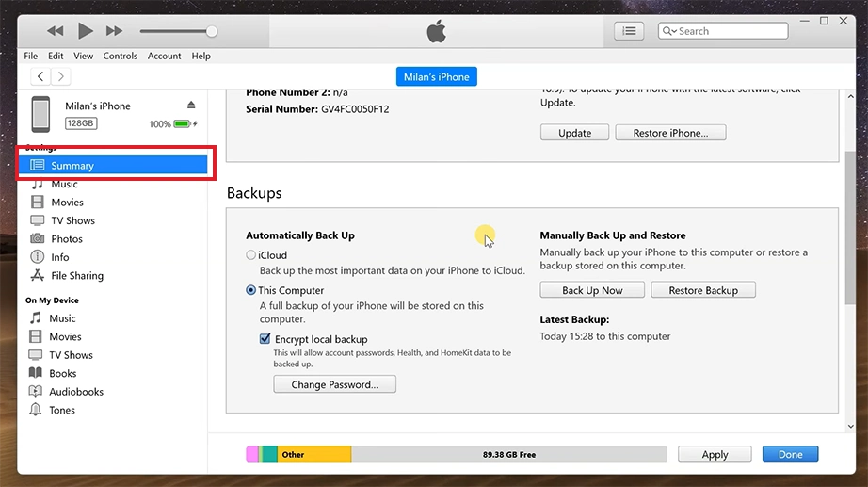Click the File Sharing app icon
This screenshot has height=487, width=868.
[x=37, y=275]
